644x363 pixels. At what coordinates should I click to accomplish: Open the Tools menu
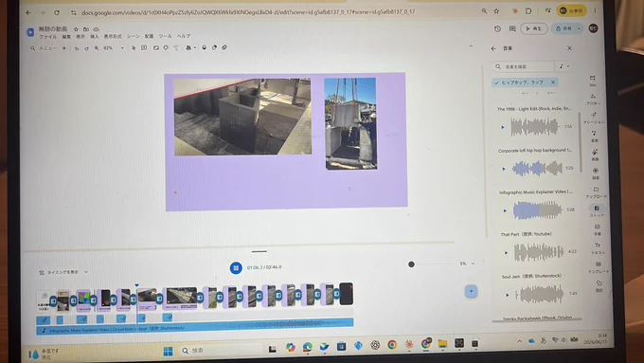click(165, 36)
